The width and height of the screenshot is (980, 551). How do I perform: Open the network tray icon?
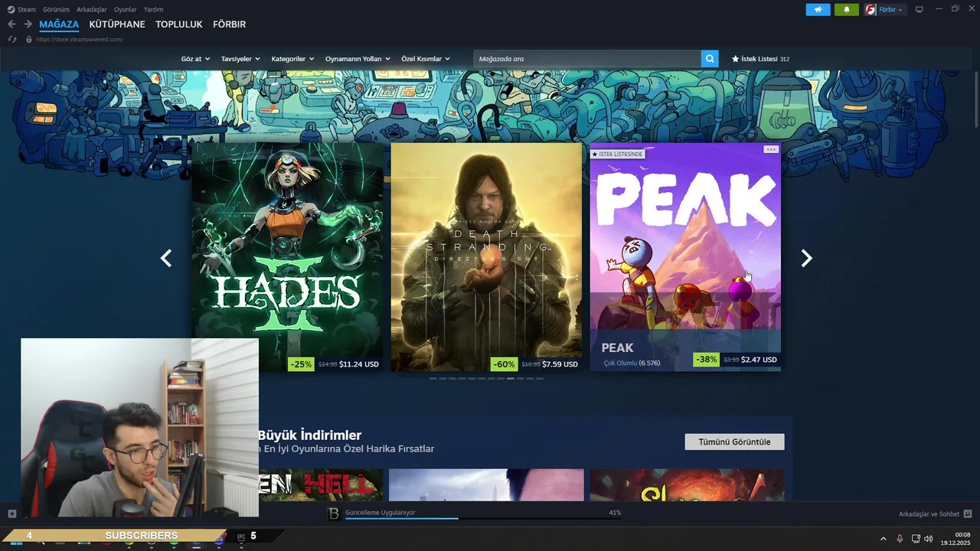tap(916, 538)
